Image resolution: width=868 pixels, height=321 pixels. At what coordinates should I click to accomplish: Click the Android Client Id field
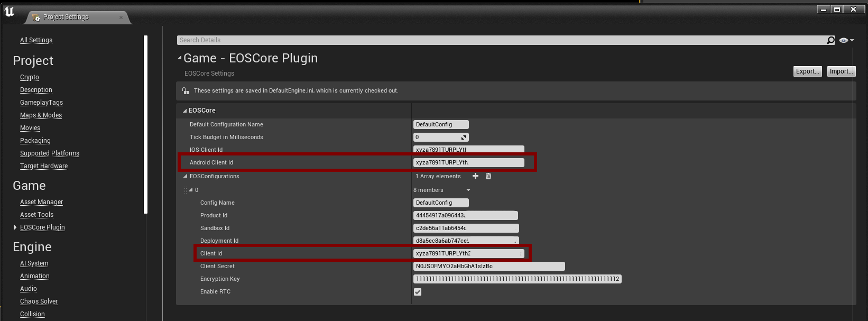point(469,163)
